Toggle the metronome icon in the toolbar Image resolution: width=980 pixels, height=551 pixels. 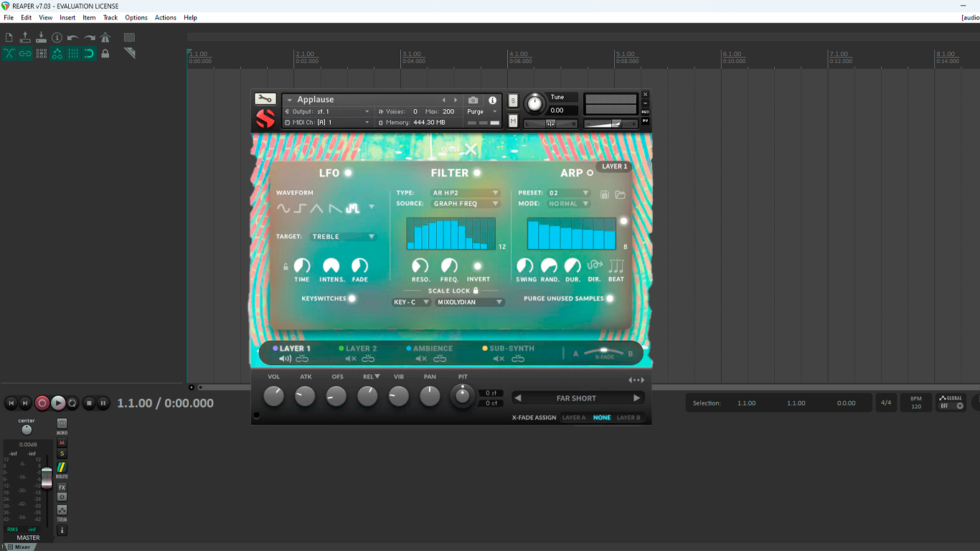[105, 37]
